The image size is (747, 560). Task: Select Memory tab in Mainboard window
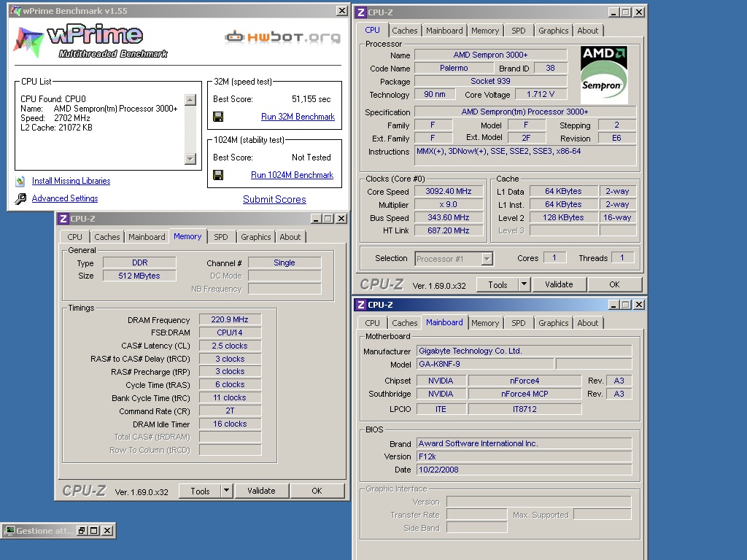pyautogui.click(x=485, y=323)
